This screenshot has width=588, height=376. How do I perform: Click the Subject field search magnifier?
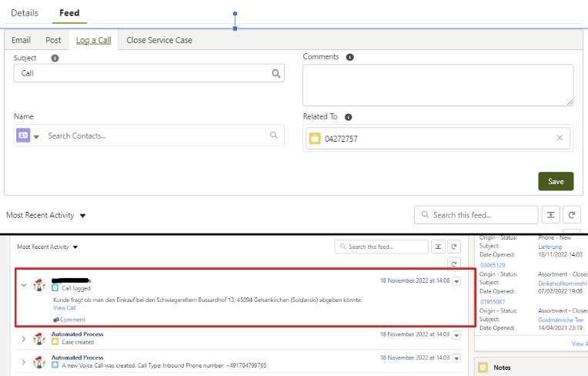pyautogui.click(x=276, y=74)
